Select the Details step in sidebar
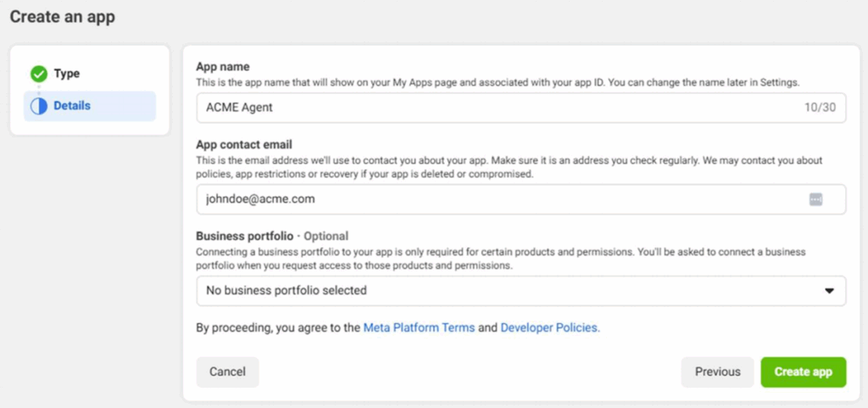This screenshot has width=868, height=408. tap(72, 106)
